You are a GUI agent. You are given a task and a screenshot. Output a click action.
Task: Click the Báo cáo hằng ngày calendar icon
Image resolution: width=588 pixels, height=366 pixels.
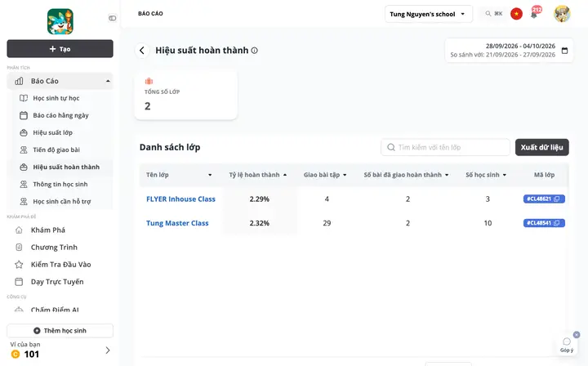point(24,115)
